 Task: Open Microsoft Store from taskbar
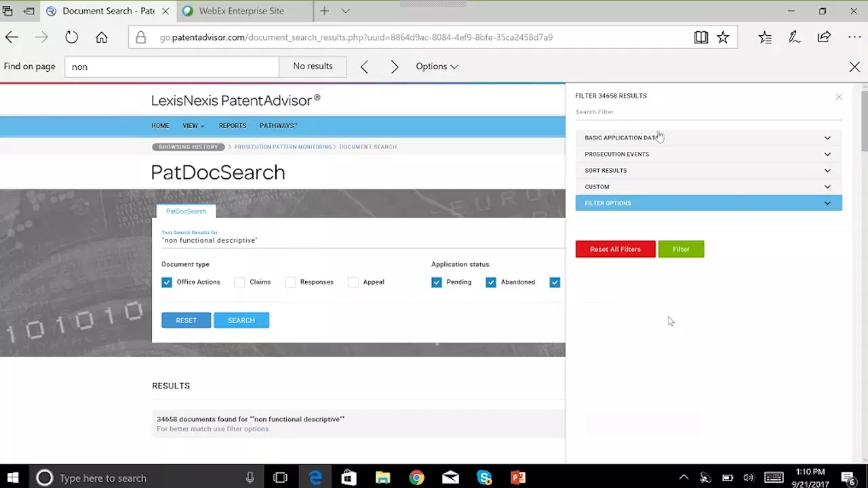pyautogui.click(x=349, y=478)
